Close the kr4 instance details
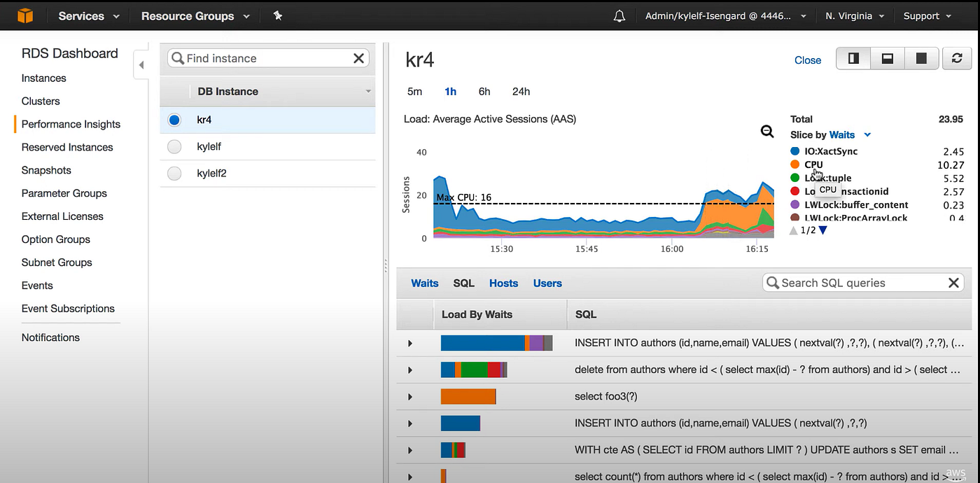This screenshot has height=483, width=980. pos(808,60)
